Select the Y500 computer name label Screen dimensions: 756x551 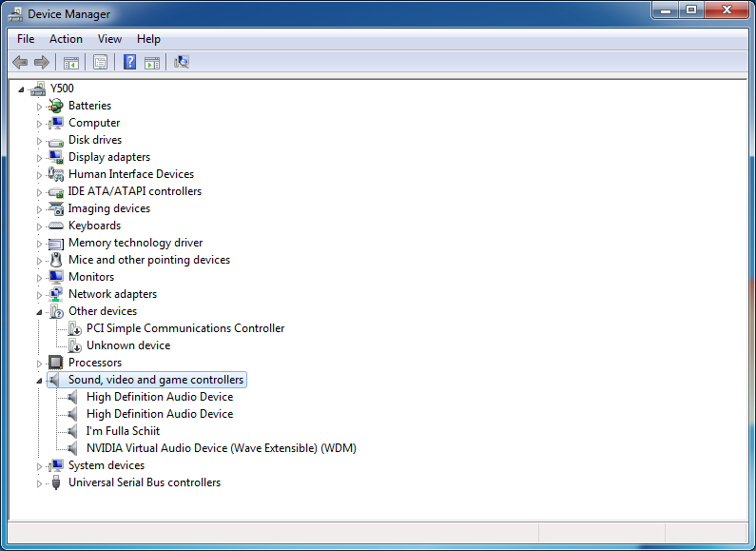click(x=62, y=89)
